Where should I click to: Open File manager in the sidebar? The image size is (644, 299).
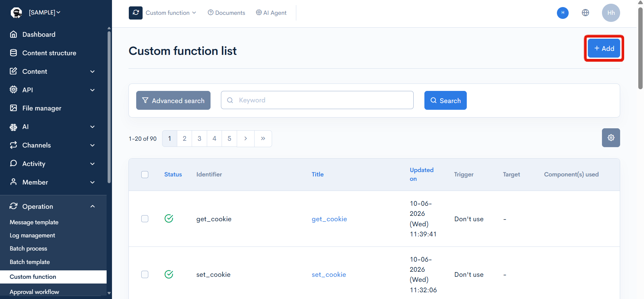(42, 108)
